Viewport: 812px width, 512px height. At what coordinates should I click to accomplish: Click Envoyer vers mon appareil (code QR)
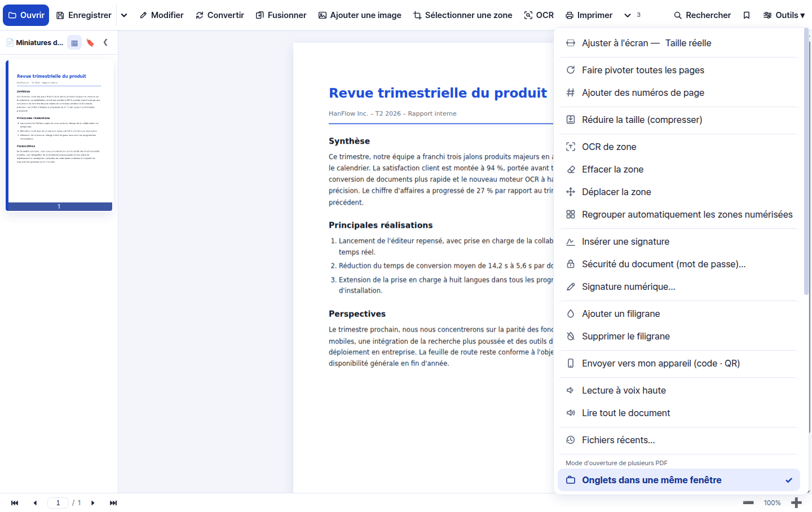679,363
